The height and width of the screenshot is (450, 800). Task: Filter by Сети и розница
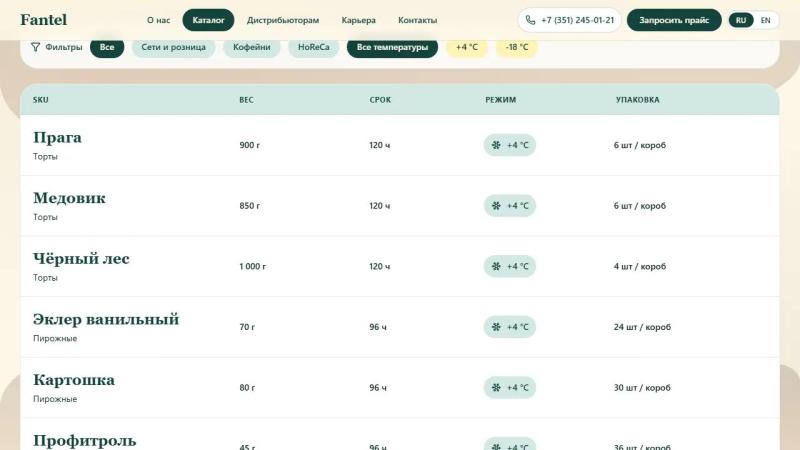pyautogui.click(x=173, y=47)
